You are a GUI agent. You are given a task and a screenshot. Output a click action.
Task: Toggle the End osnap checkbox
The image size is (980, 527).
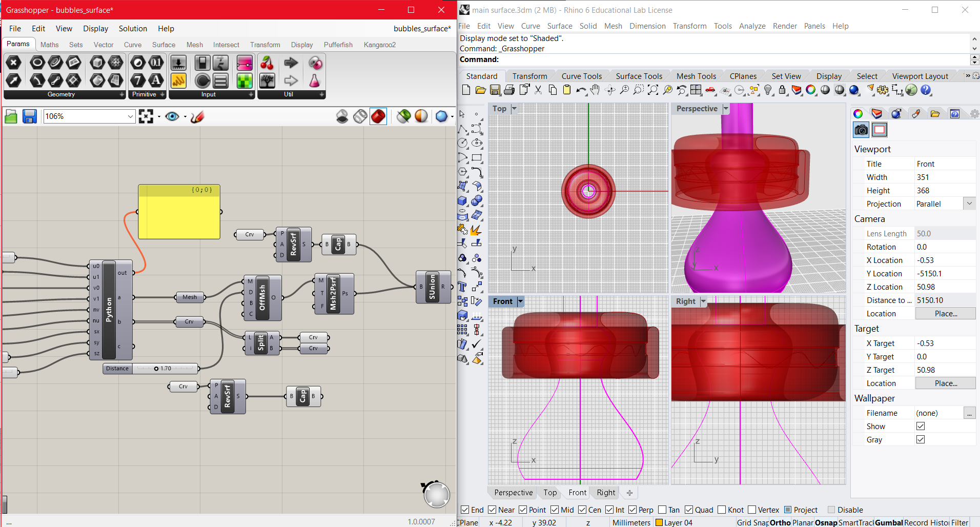coord(465,510)
